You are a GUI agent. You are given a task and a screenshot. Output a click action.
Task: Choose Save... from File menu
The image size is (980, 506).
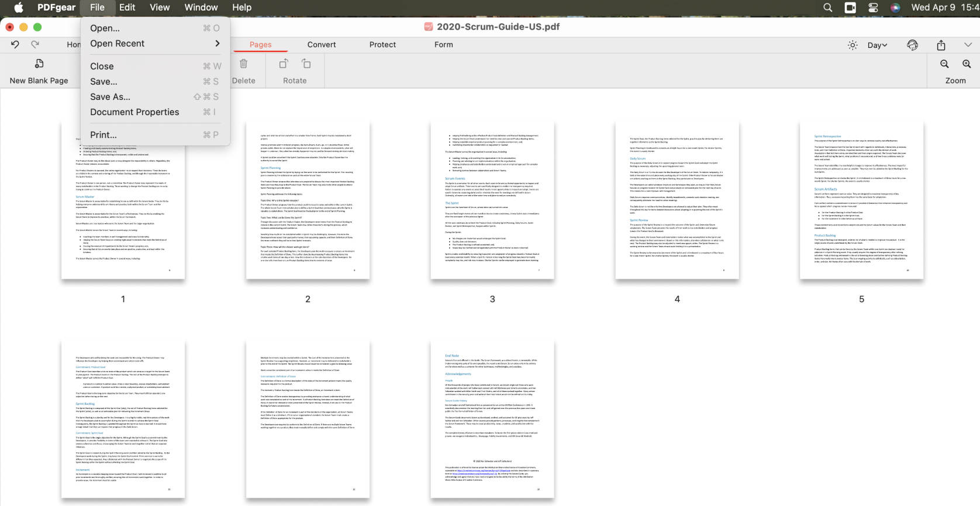point(155,81)
